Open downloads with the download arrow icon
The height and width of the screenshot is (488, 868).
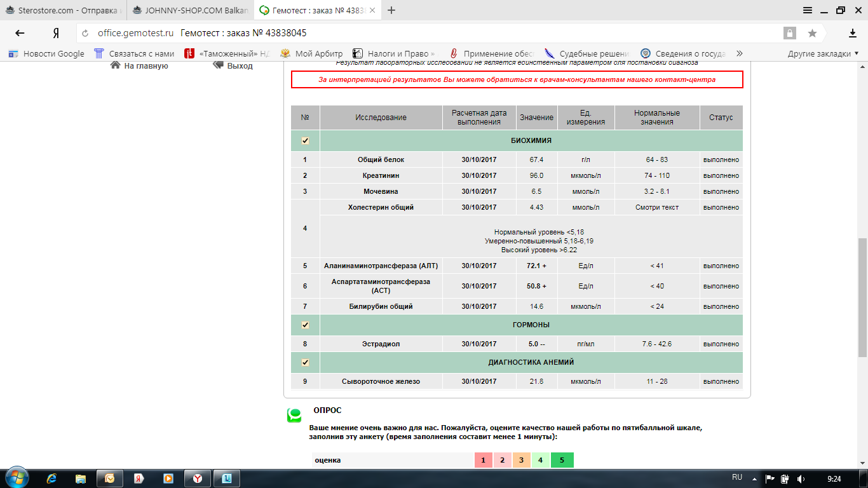click(853, 33)
